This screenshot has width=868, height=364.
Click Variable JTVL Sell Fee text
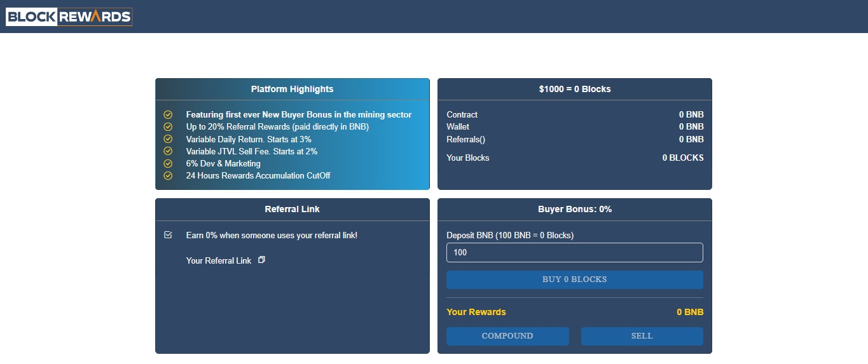pyautogui.click(x=252, y=151)
